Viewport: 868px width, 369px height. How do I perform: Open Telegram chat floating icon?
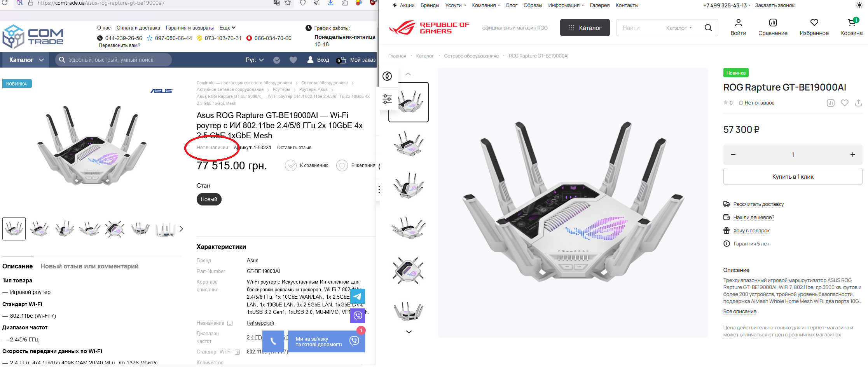[x=357, y=296]
